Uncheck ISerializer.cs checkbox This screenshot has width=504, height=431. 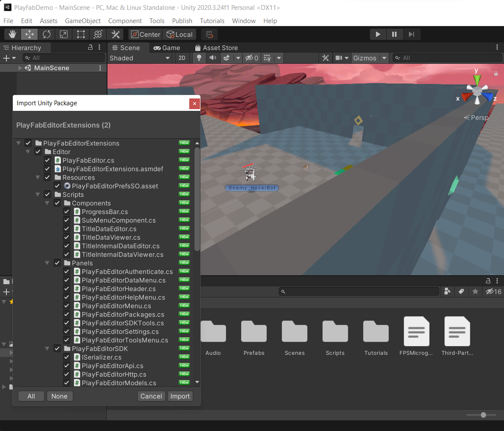coord(66,357)
